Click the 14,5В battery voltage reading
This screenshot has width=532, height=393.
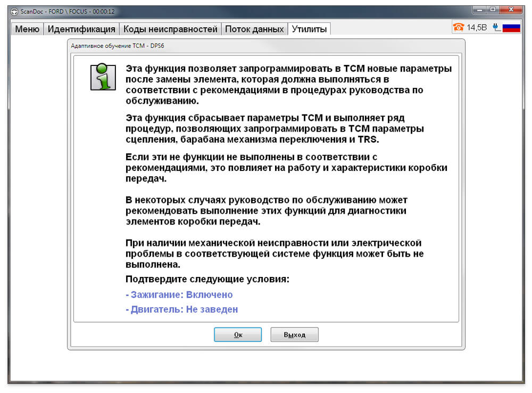pos(477,28)
